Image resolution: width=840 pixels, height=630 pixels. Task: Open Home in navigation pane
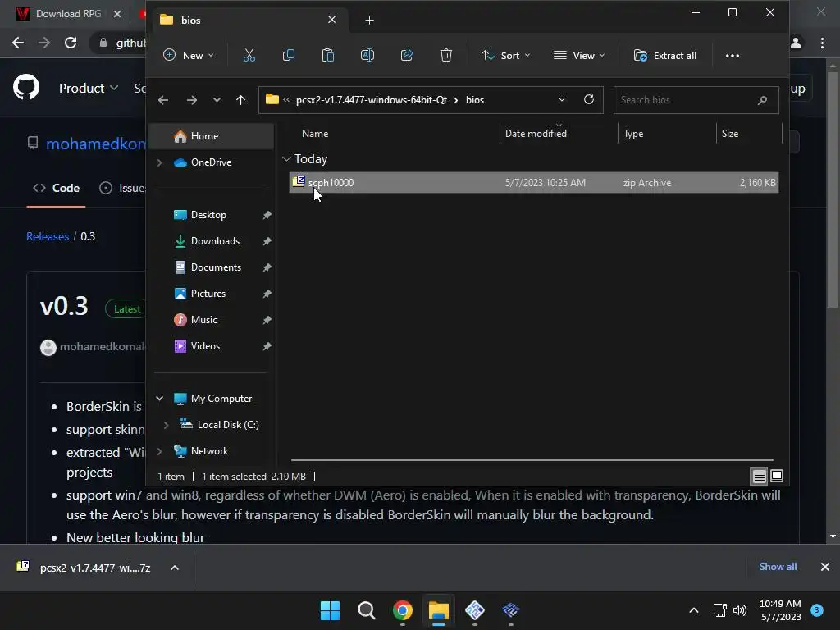(x=211, y=136)
